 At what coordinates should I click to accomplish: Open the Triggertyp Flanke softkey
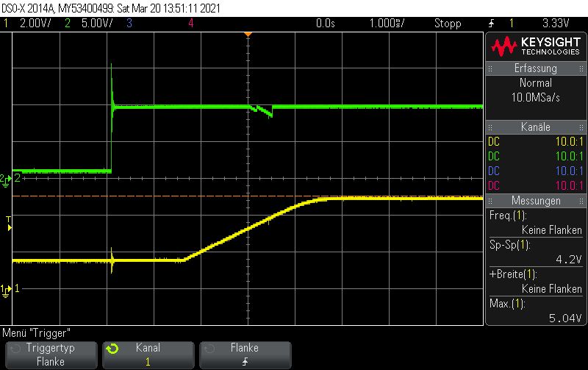tap(51, 355)
